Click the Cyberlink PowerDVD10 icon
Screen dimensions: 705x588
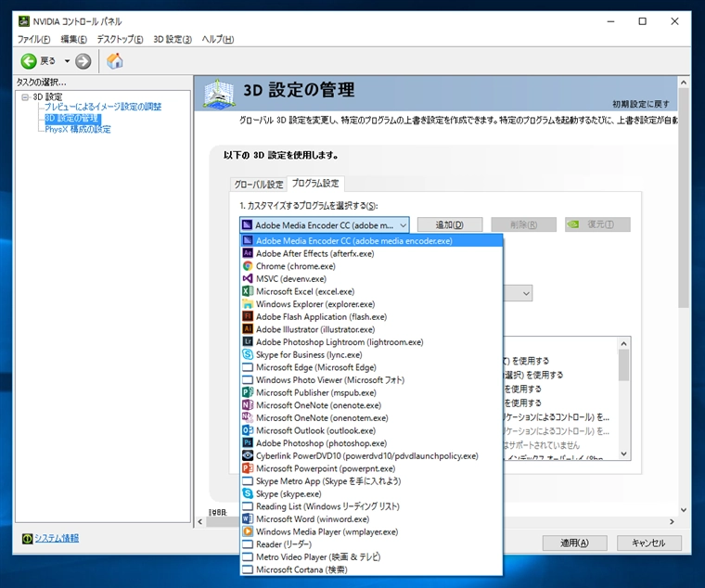point(248,455)
